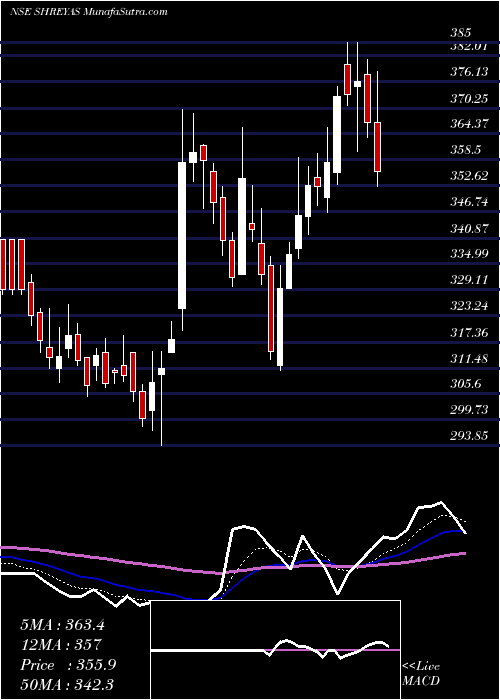The height and width of the screenshot is (700, 500).
Task: Click the 370.25 price axis label
Action: coord(469,98)
